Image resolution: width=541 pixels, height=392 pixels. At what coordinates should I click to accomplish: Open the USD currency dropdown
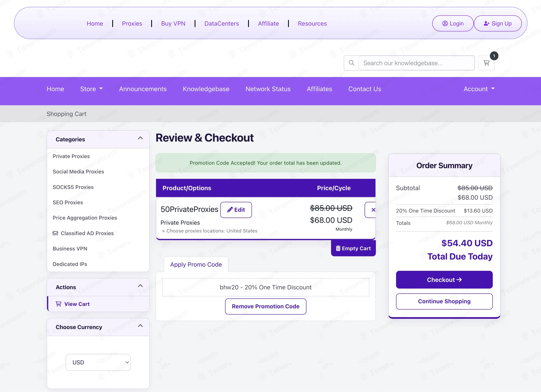coord(98,362)
